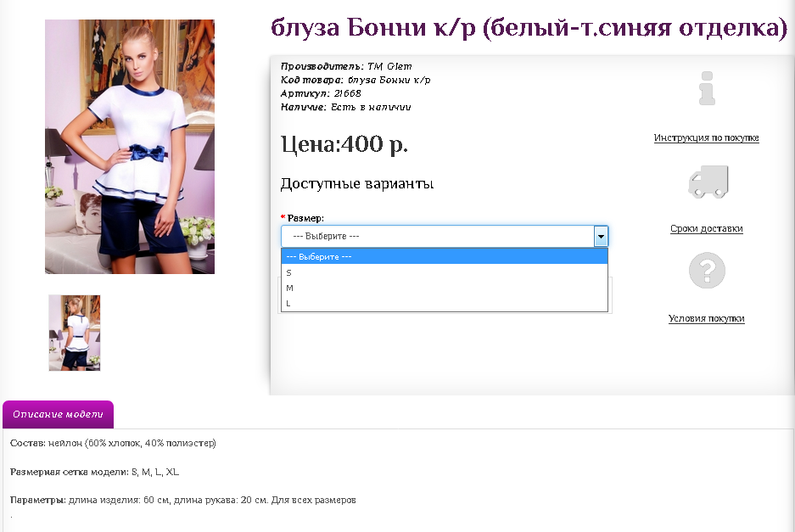The height and width of the screenshot is (532, 795).
Task: Open the Условия покупки link
Action: pos(706,318)
